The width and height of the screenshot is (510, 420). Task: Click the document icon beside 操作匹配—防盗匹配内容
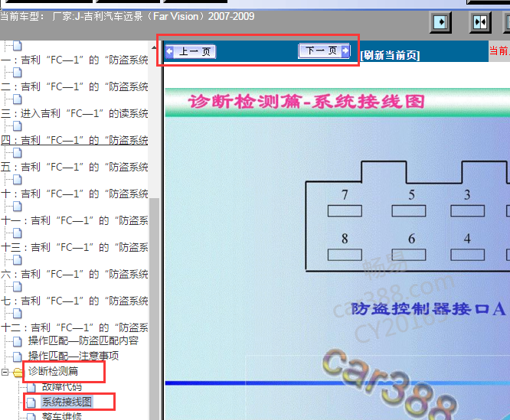pyautogui.click(x=18, y=341)
